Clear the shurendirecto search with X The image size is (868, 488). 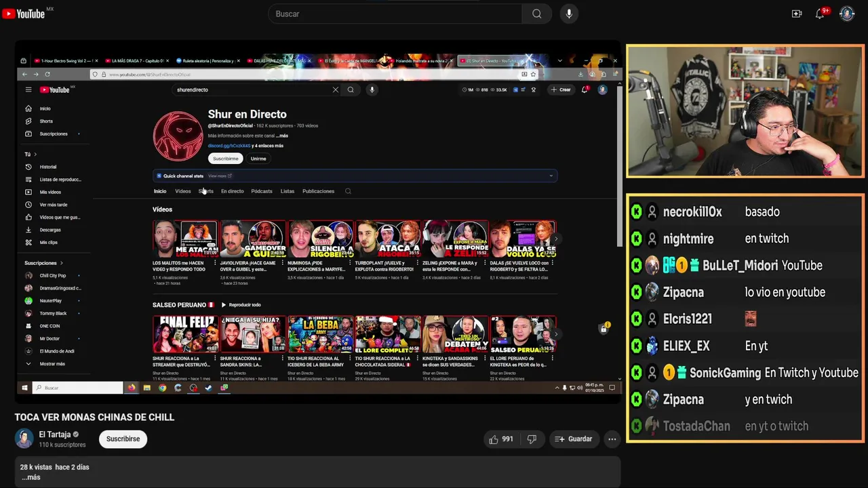point(335,89)
